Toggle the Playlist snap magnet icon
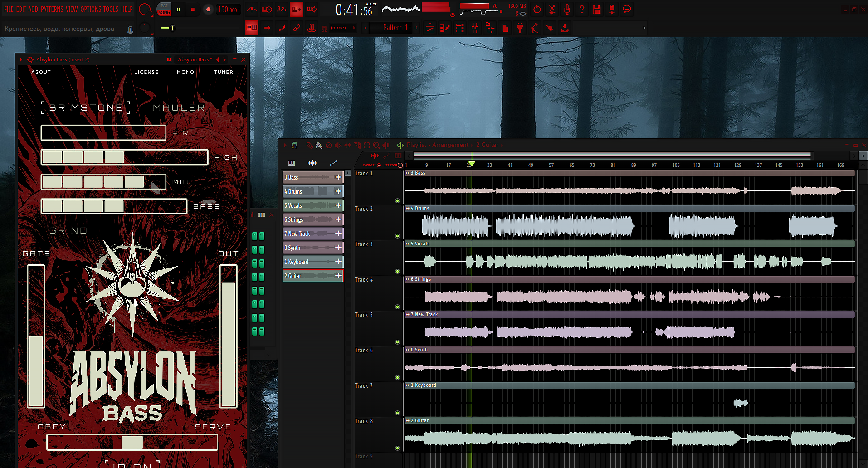This screenshot has height=468, width=868. click(x=294, y=145)
